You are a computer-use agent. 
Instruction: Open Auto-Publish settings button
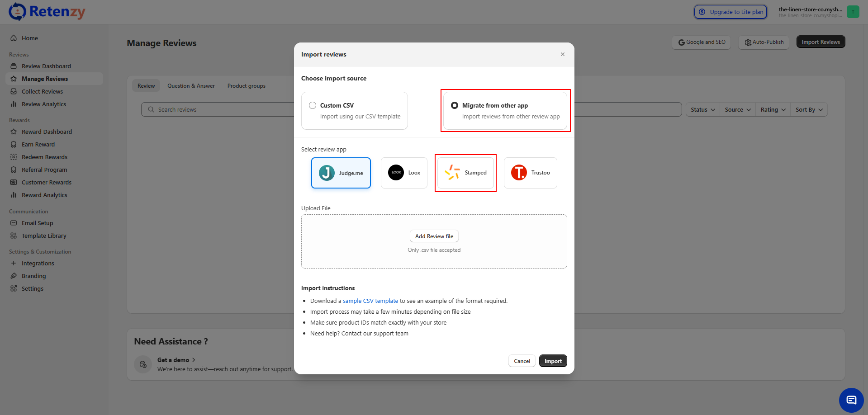pos(764,42)
